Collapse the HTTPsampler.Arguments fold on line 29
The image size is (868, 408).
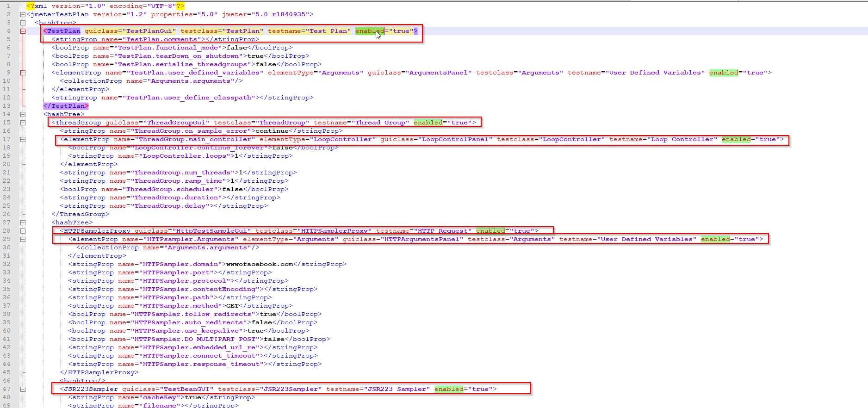tap(23, 239)
